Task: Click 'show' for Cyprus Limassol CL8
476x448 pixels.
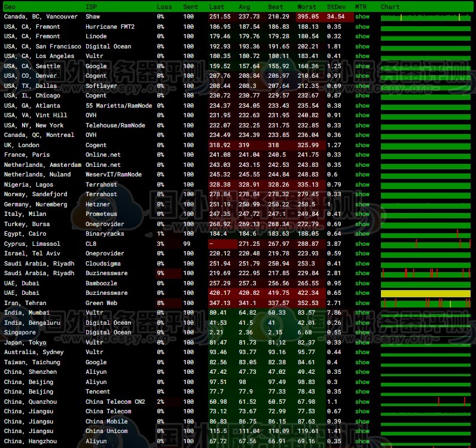Action: [362, 244]
